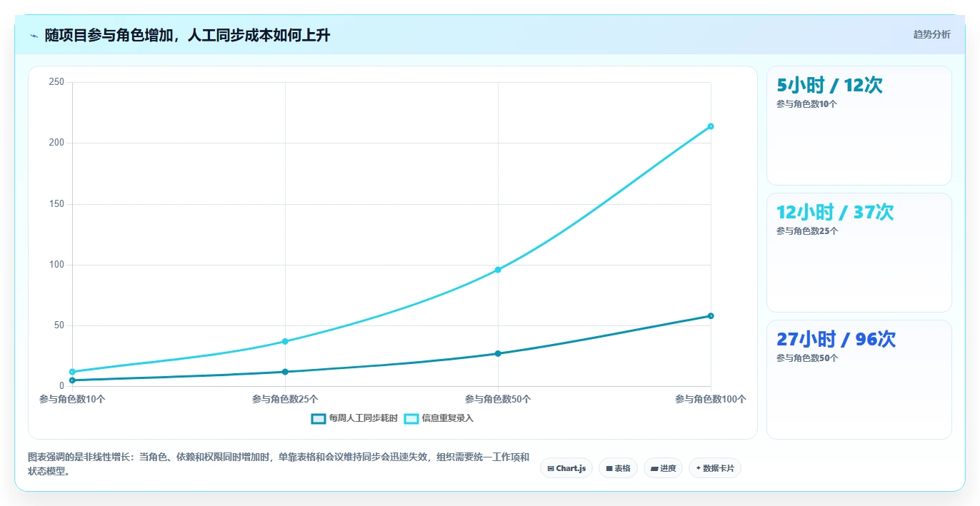Click the 信息重复录入 legend label
The width and height of the screenshot is (980, 506).
(448, 418)
